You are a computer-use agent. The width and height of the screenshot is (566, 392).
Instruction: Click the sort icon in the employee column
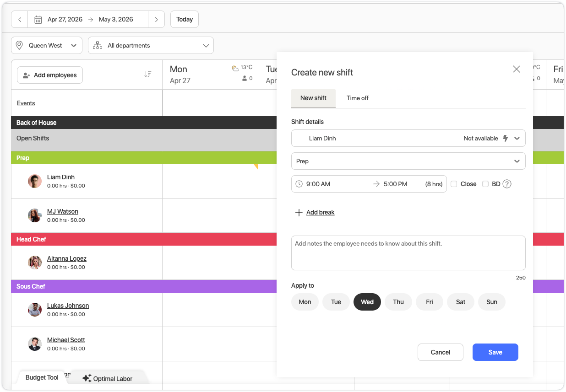click(x=148, y=74)
